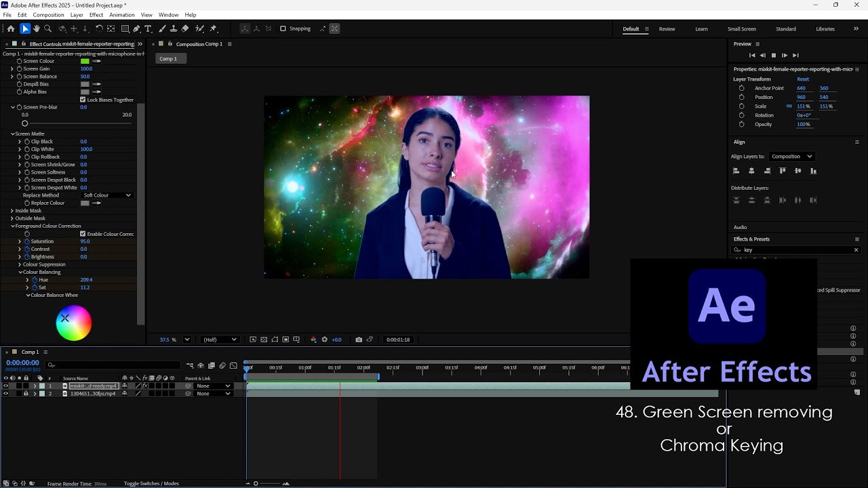Align layers left in Align panel

736,171
